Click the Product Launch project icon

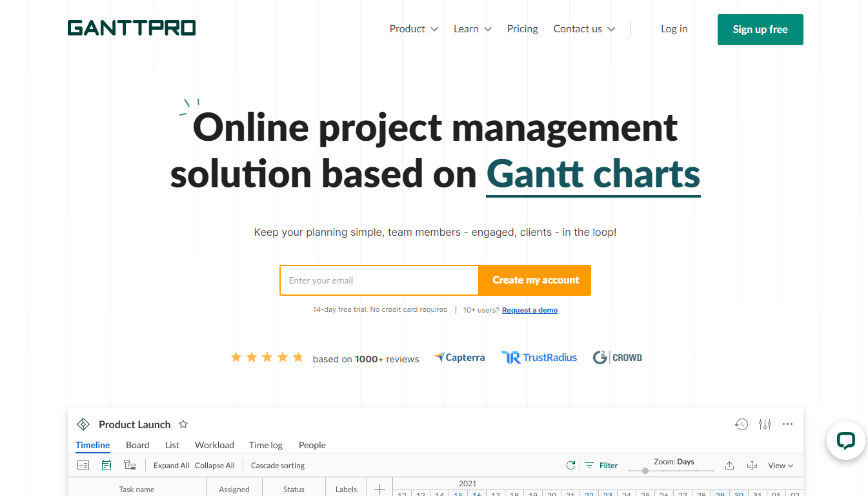pos(83,424)
